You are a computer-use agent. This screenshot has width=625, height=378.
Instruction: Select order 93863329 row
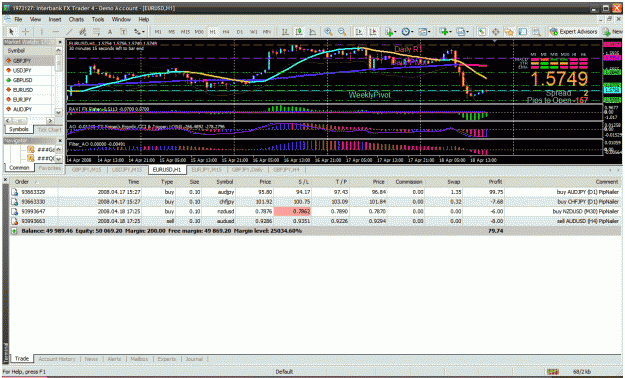(x=315, y=192)
